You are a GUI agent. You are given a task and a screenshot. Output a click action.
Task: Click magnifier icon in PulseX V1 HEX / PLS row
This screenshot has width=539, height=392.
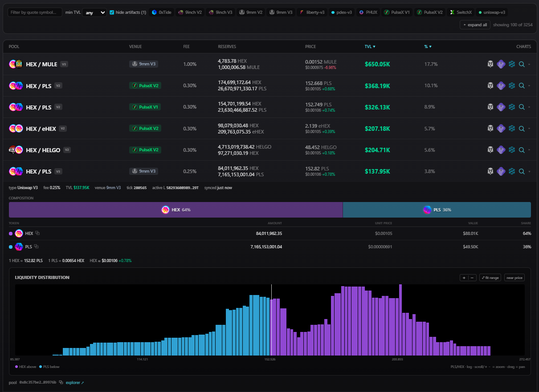(x=522, y=107)
